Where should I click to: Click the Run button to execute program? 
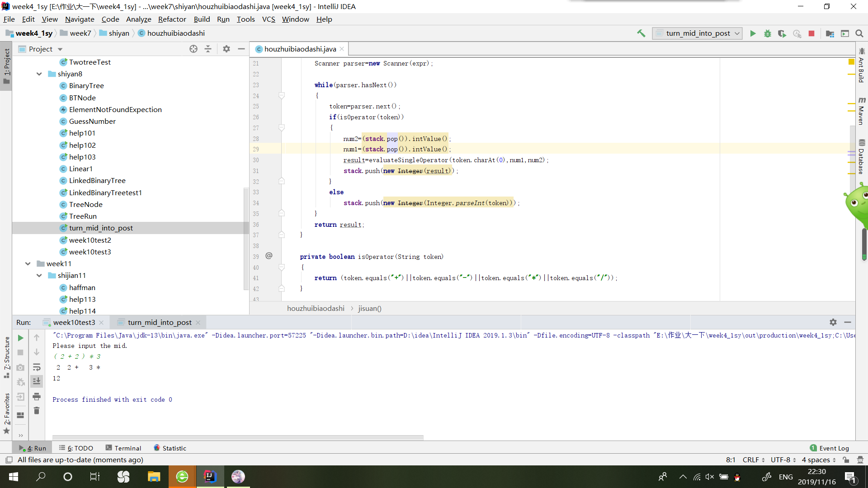click(752, 33)
